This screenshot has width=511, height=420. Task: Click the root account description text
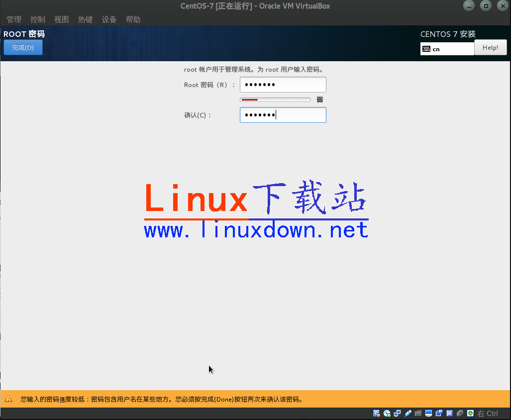pyautogui.click(x=254, y=69)
